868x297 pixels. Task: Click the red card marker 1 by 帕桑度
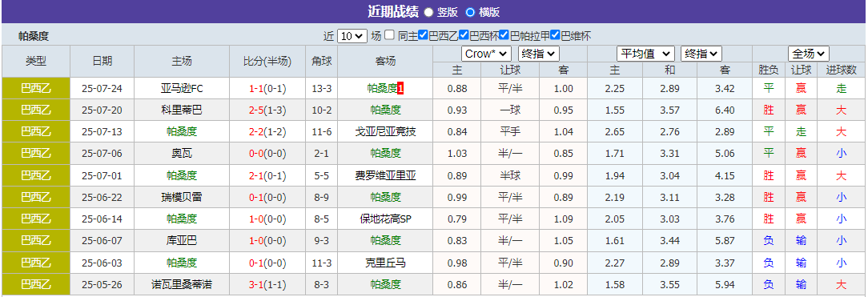click(401, 89)
